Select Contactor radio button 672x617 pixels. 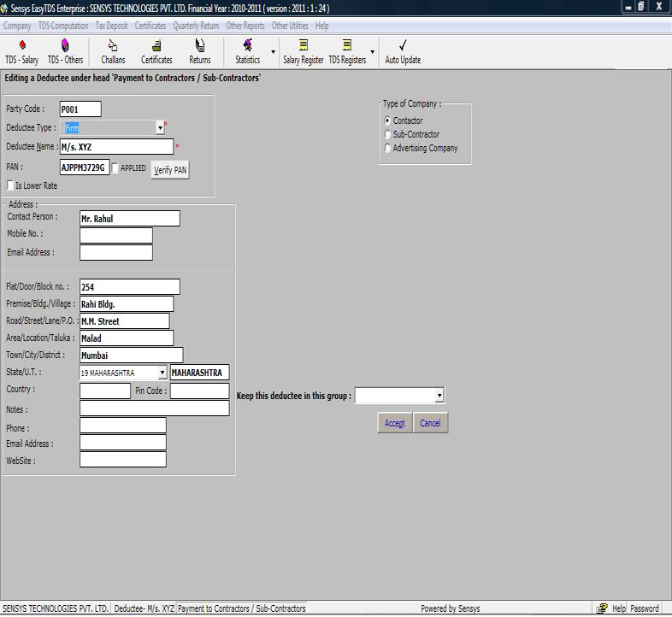pos(387,120)
